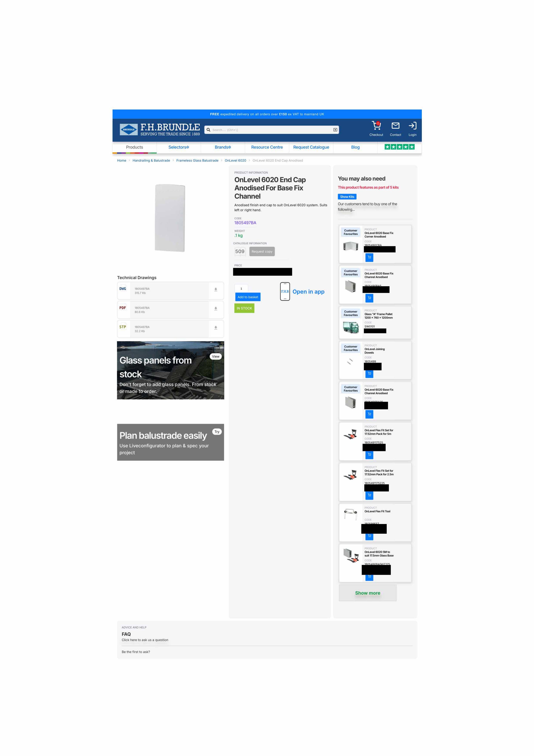Open the end cap product image

[x=170, y=218]
